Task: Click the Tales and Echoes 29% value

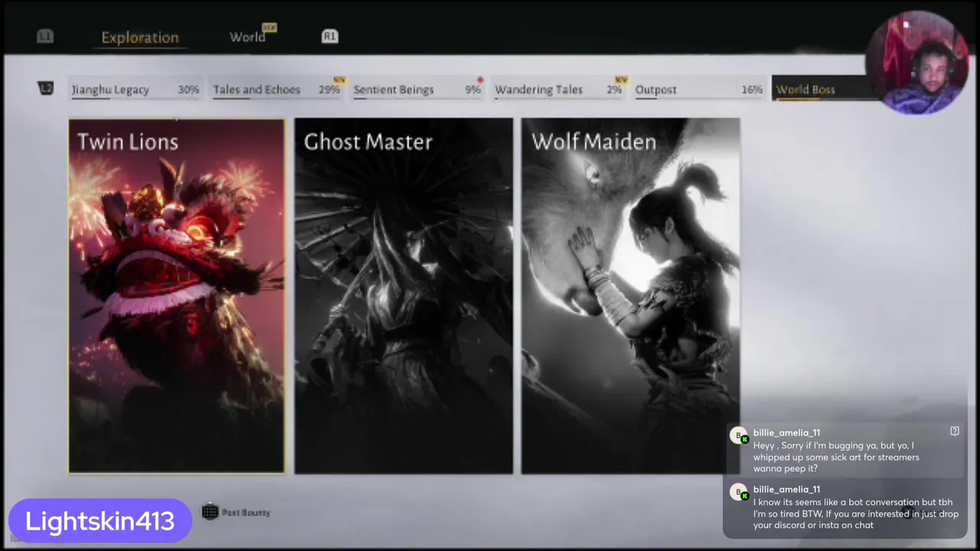Action: (x=329, y=90)
